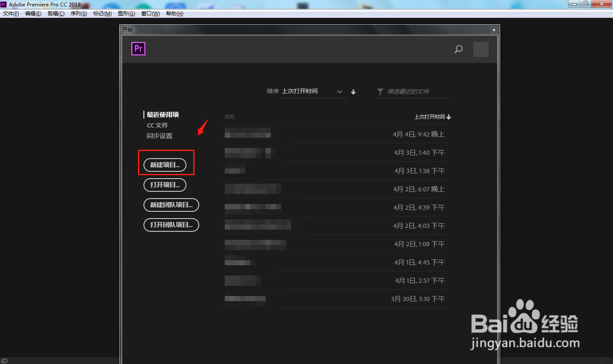Viewport: 613px width, 364px height.
Task: Click the 新建项目... button
Action: [x=165, y=165]
